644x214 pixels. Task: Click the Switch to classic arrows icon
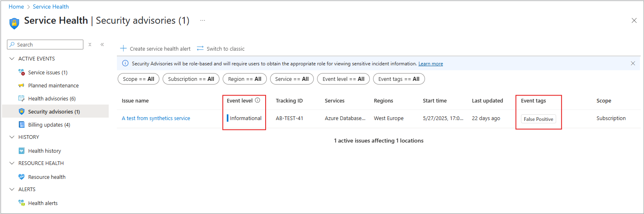pos(200,48)
